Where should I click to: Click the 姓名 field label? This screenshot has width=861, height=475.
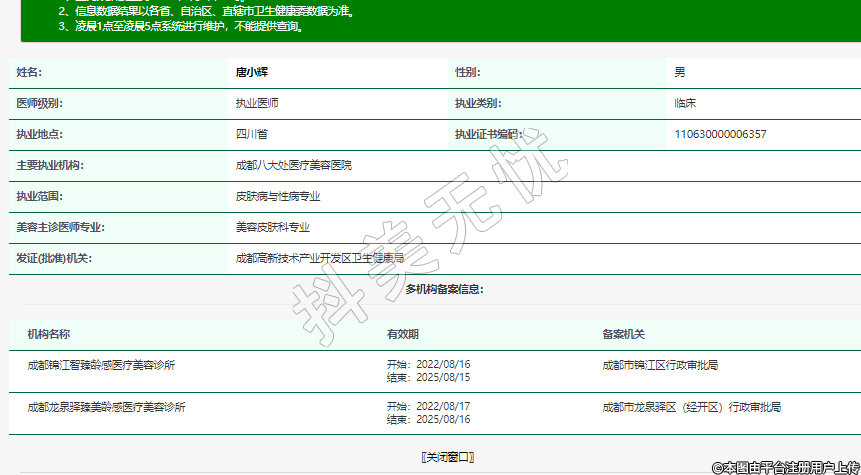pyautogui.click(x=29, y=73)
